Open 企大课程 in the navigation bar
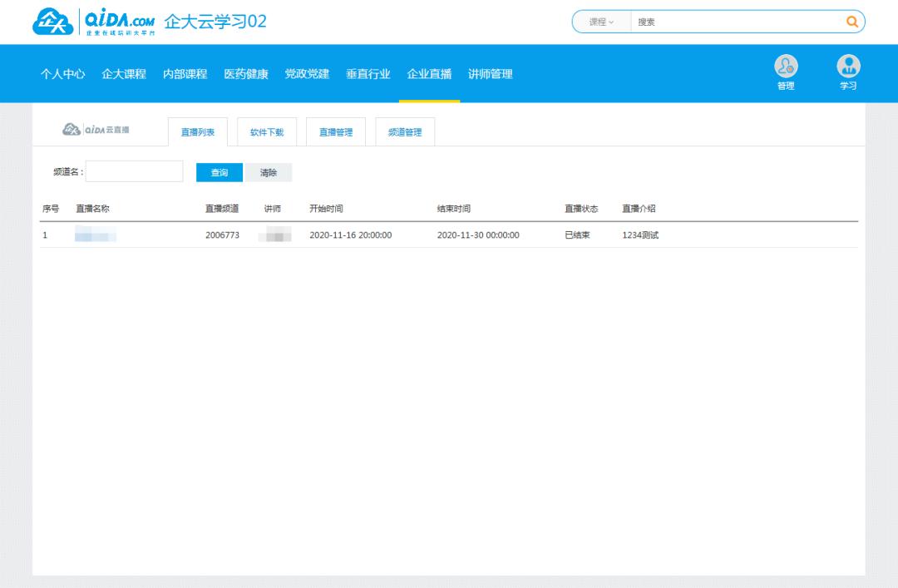The height and width of the screenshot is (588, 898). click(x=124, y=74)
